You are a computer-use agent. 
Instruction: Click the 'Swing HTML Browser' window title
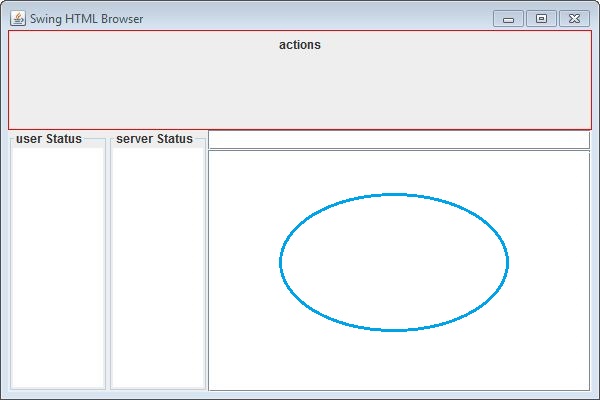(86, 19)
